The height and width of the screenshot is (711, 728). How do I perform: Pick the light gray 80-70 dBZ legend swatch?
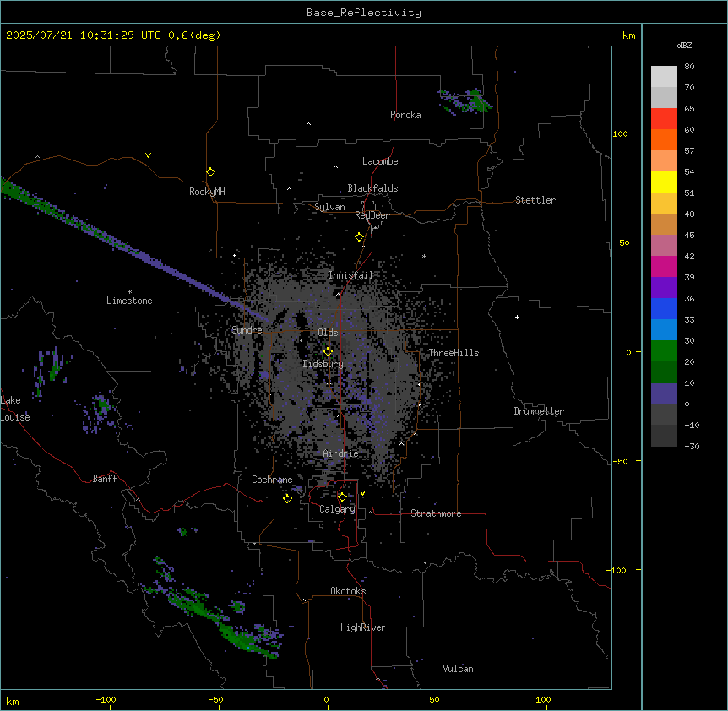(x=664, y=77)
